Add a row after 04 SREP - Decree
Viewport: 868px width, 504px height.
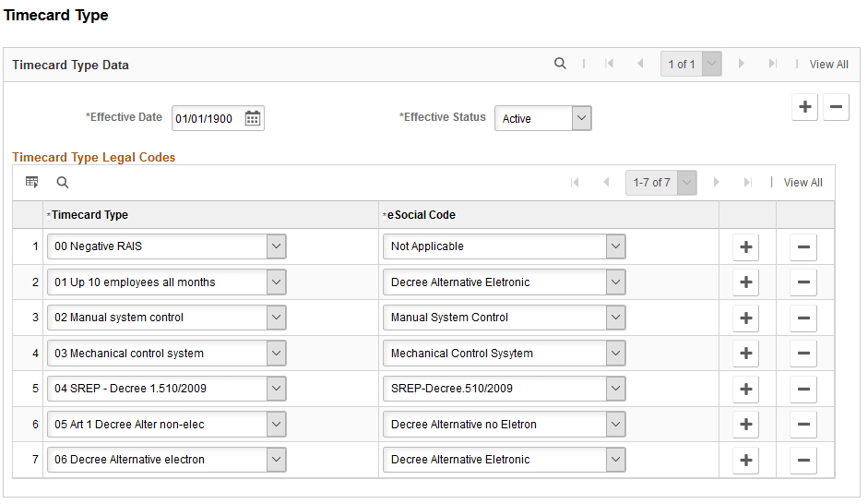745,389
